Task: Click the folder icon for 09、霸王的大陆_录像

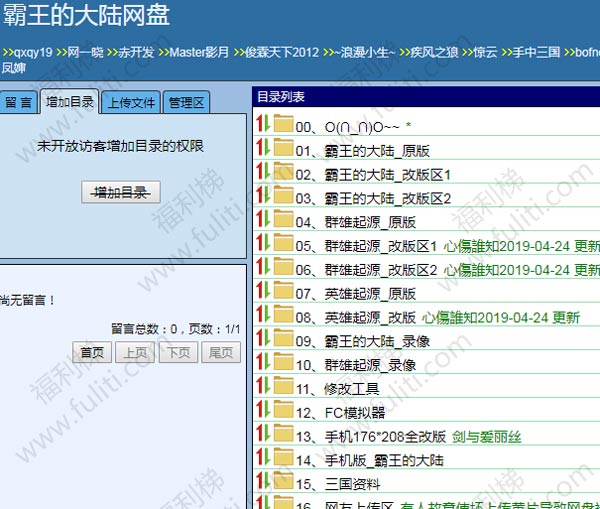Action: click(x=282, y=340)
